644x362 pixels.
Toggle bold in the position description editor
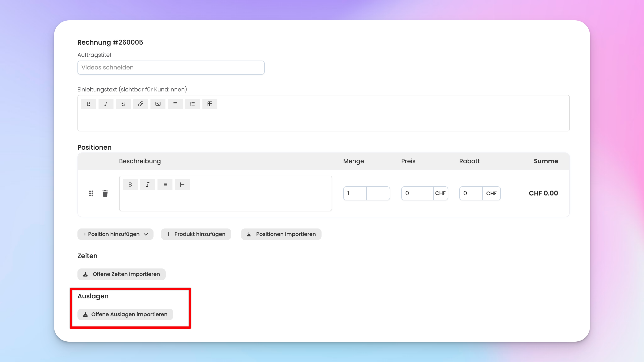pyautogui.click(x=130, y=185)
